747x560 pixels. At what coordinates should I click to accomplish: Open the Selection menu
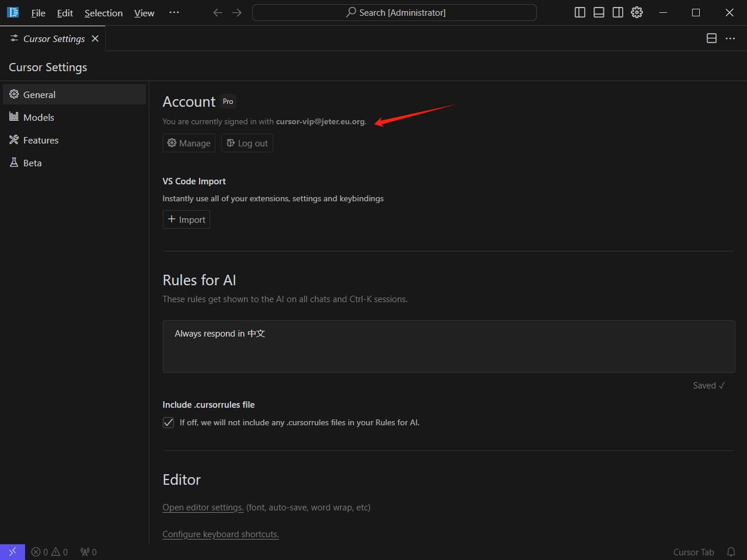click(103, 13)
